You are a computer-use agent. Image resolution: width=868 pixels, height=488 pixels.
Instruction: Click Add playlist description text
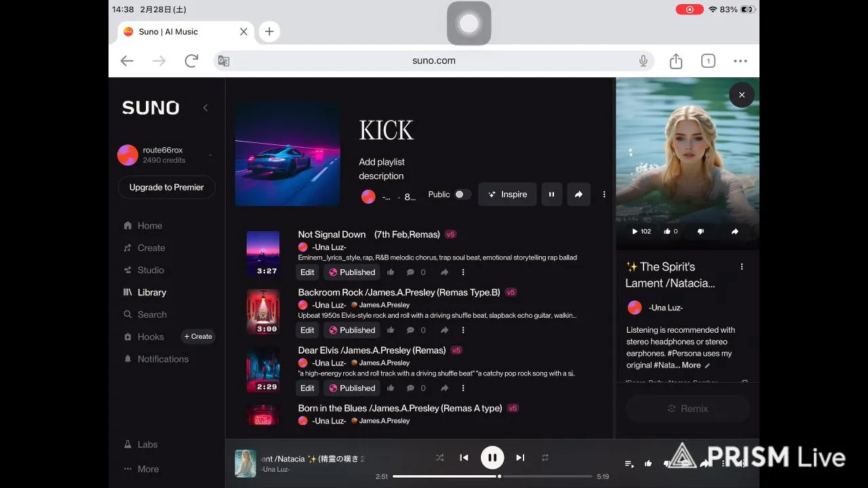pyautogui.click(x=381, y=169)
